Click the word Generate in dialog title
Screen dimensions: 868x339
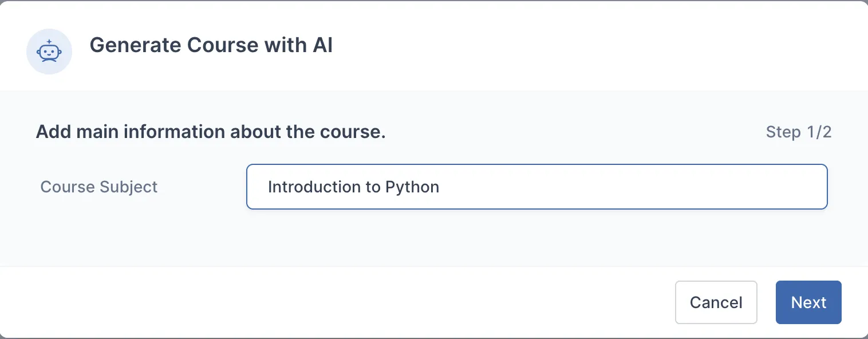pyautogui.click(x=135, y=45)
